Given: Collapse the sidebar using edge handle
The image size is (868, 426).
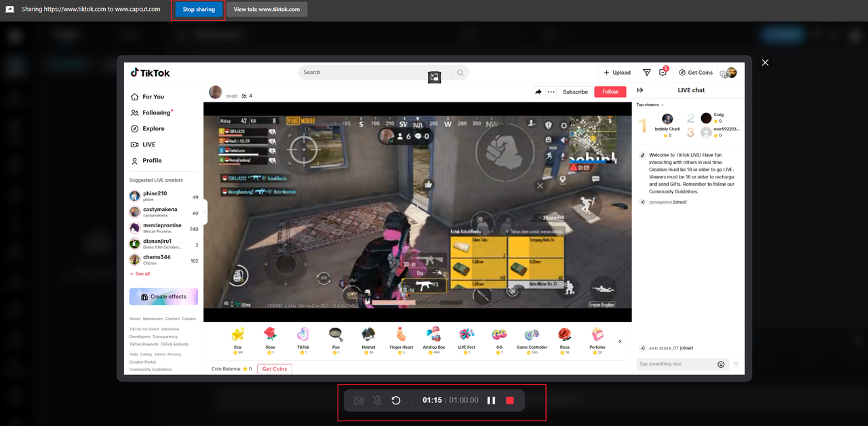Looking at the screenshot, I should [205, 212].
